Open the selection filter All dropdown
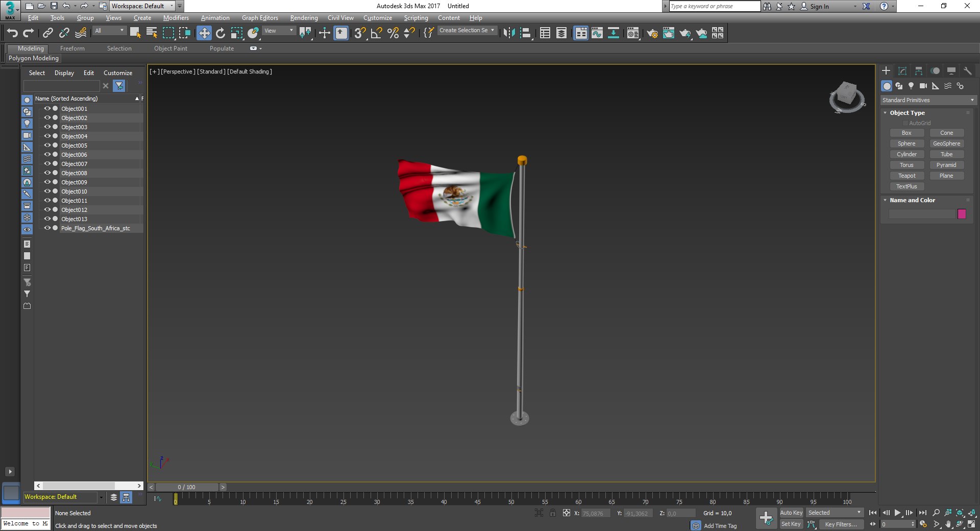 (x=109, y=31)
